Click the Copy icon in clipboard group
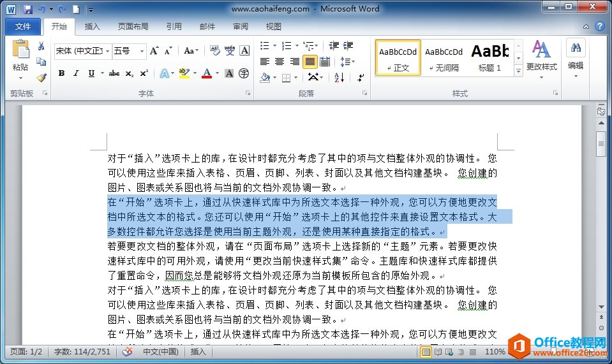This screenshot has height=364, width=612. coord(41,62)
